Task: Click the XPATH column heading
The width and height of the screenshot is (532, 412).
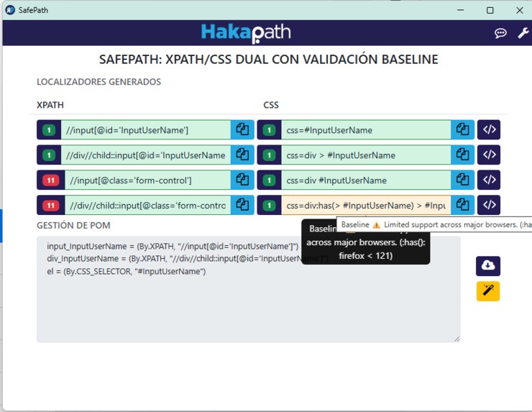Action: (x=50, y=105)
